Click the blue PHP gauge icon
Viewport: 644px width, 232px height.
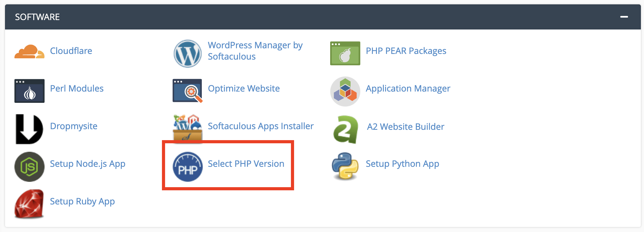(x=188, y=167)
